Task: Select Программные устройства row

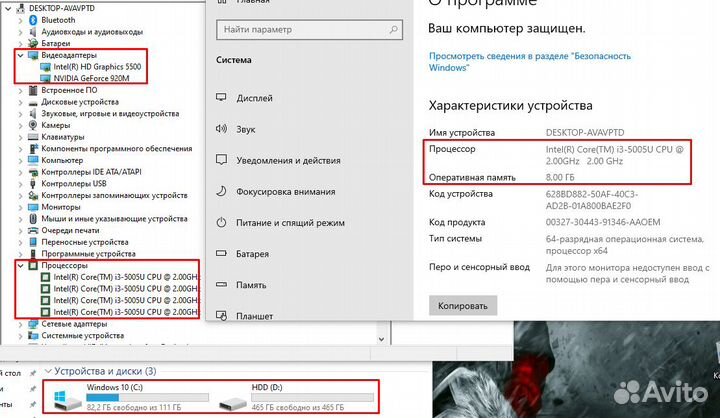Action: (89, 254)
